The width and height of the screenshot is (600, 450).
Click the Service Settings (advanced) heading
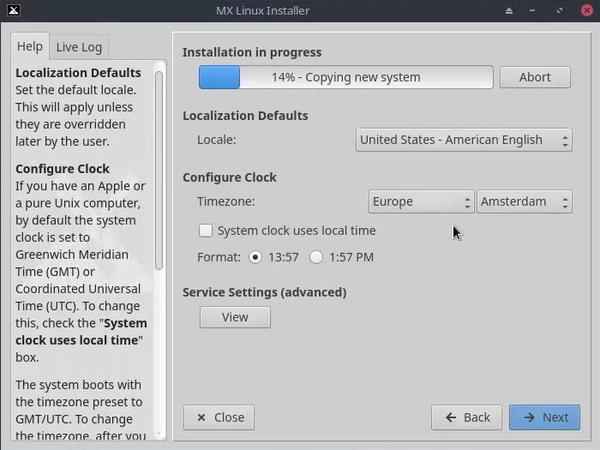[x=264, y=292]
